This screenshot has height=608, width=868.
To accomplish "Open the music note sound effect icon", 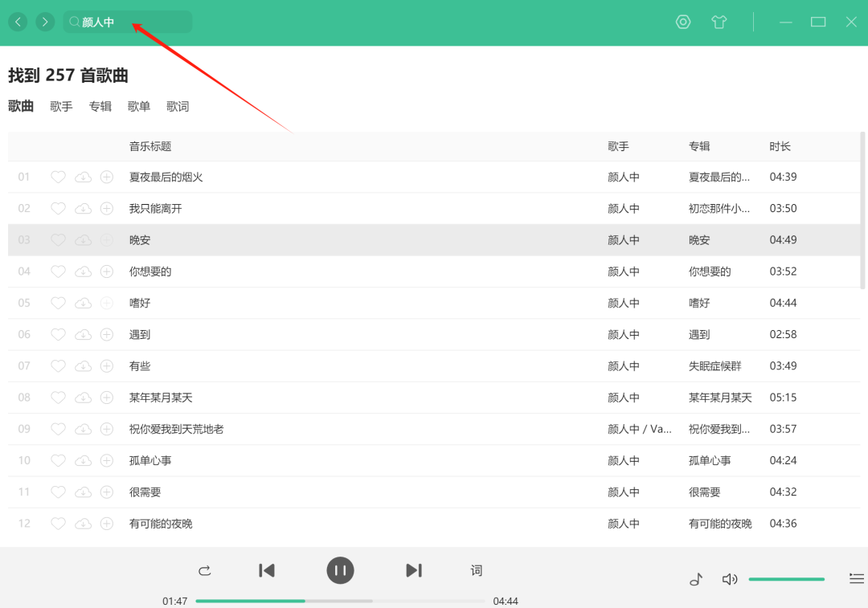I will point(696,579).
